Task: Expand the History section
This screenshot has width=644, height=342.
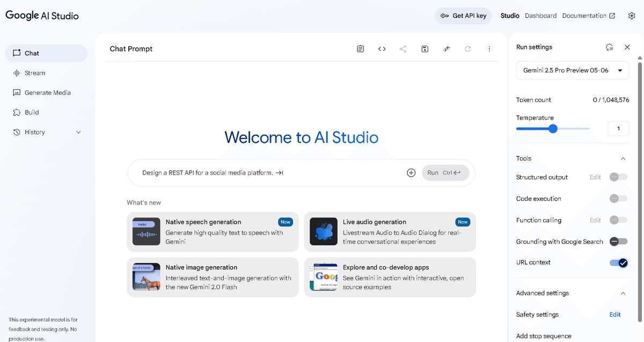Action: [x=78, y=132]
